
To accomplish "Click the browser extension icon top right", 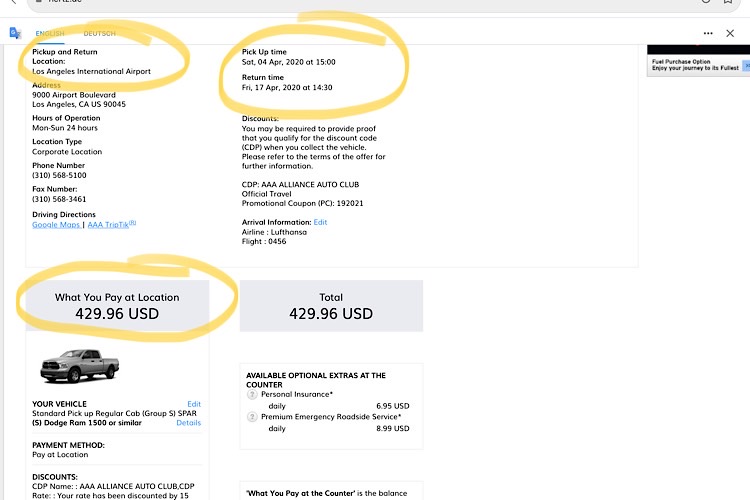I will coord(707,3).
